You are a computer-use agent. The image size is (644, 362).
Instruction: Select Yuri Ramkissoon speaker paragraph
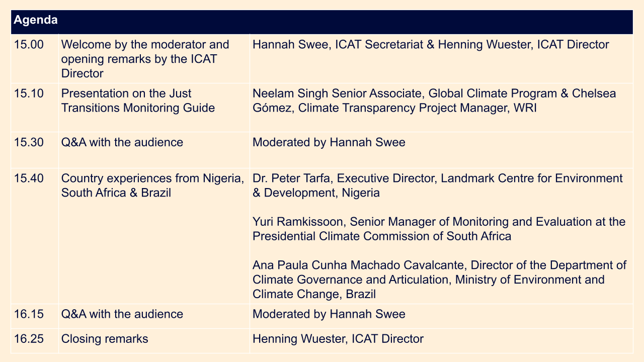tap(439, 229)
